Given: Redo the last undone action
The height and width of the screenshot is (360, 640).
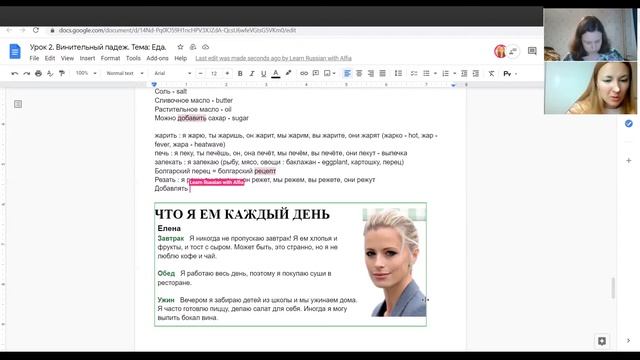Looking at the screenshot, I should (x=27, y=73).
